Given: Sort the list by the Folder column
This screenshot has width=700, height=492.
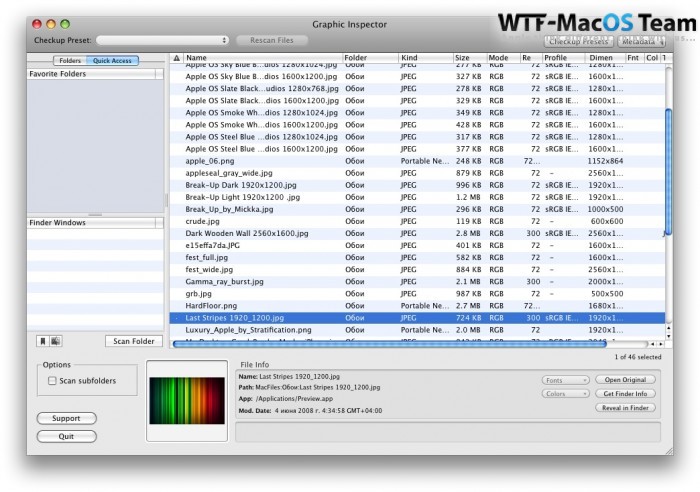Looking at the screenshot, I should tap(370, 58).
